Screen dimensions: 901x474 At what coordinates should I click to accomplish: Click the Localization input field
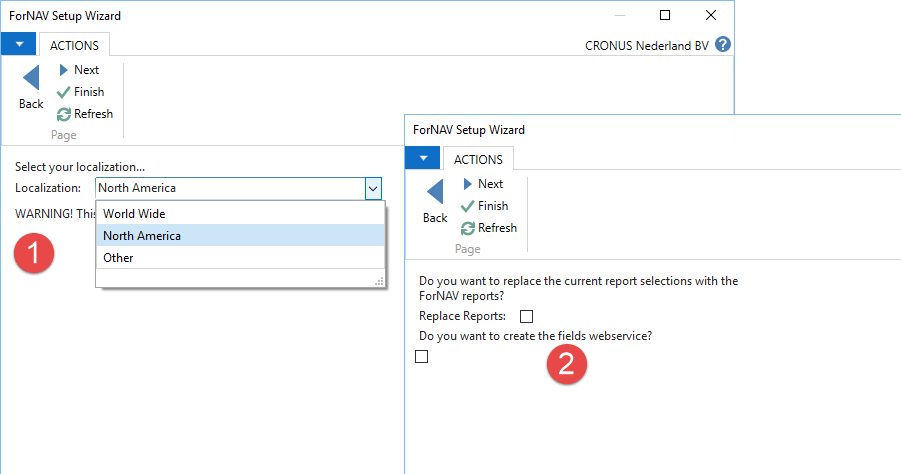(x=228, y=188)
